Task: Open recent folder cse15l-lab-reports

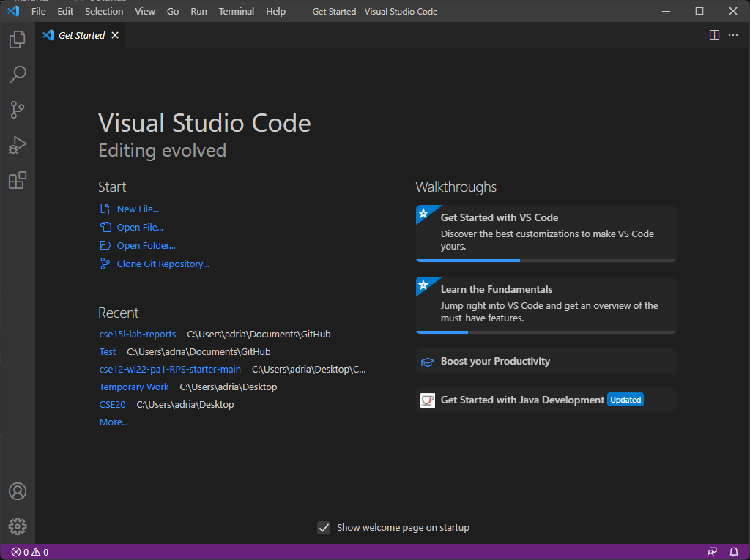Action: 137,335
